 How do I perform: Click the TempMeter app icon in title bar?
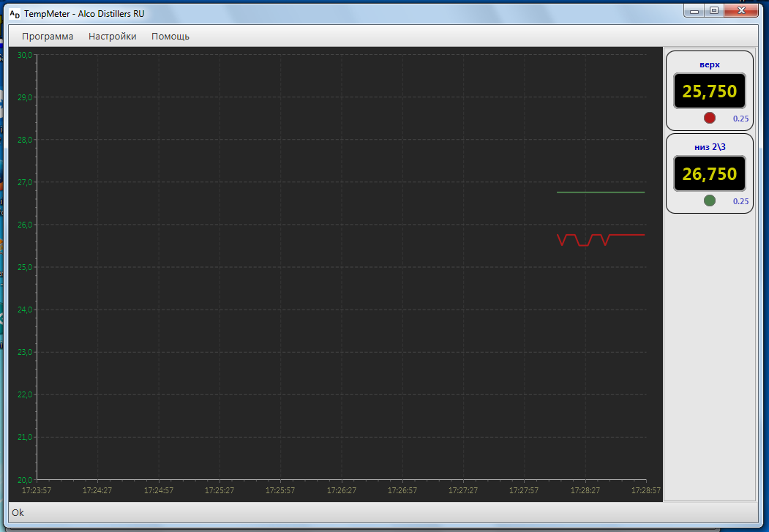click(x=14, y=13)
